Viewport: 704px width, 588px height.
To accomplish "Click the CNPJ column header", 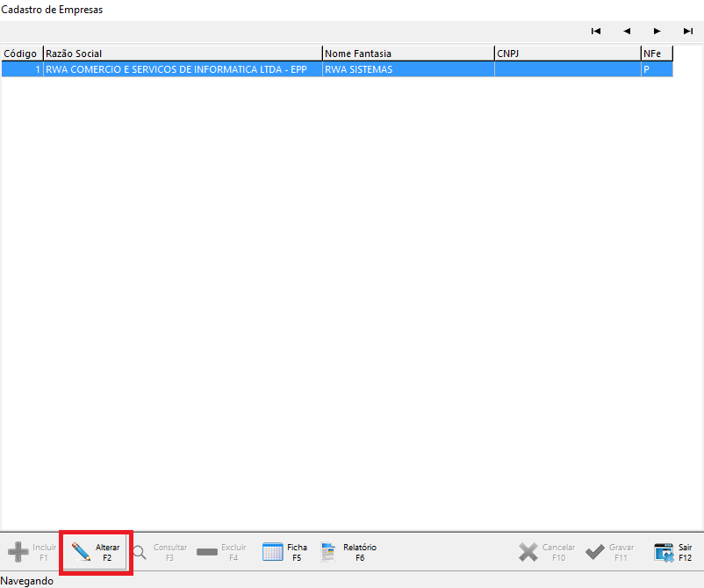I will [x=568, y=54].
